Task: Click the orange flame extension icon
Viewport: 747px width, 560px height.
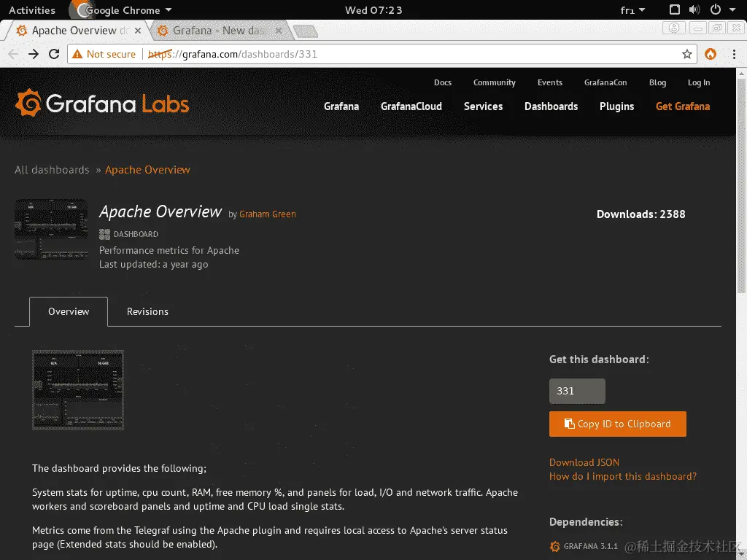Action: pos(711,54)
